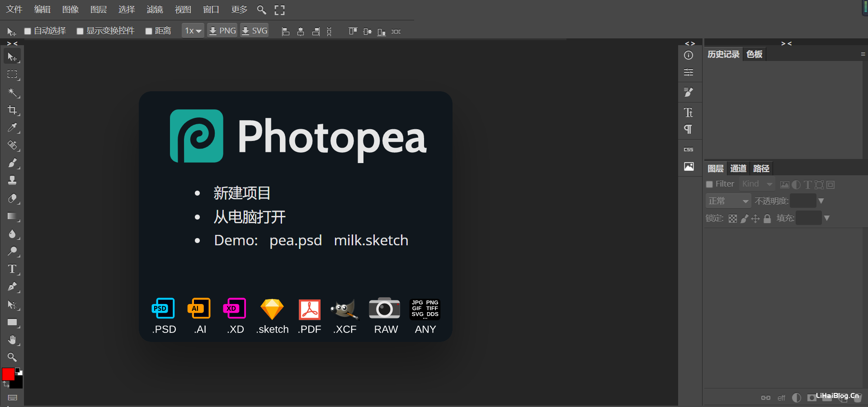Switch to the 路径 tab

pos(761,168)
